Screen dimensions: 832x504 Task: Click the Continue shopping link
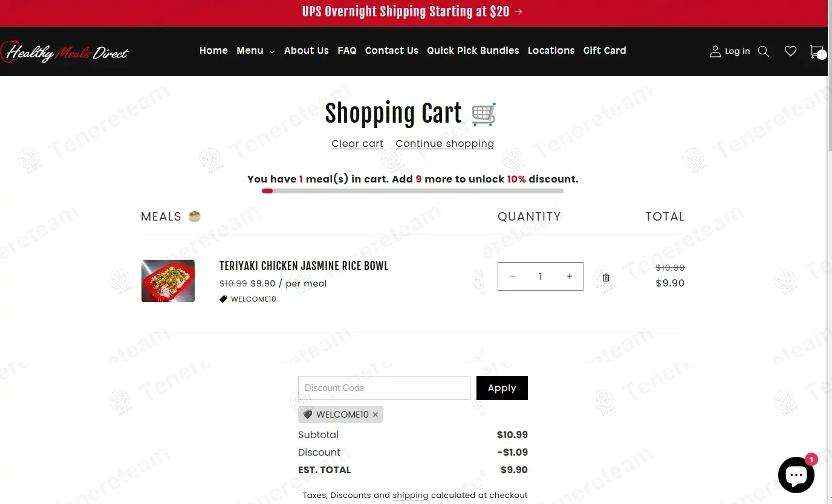[x=444, y=144]
